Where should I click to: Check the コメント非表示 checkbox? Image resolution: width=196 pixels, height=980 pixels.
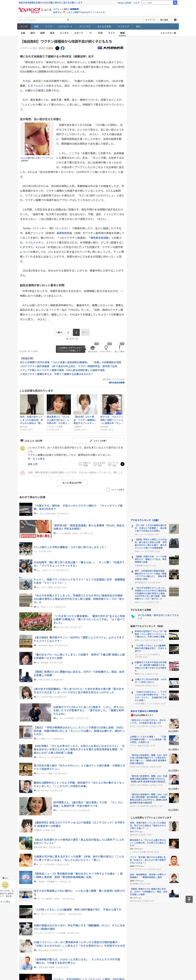pyautogui.click(x=108, y=490)
